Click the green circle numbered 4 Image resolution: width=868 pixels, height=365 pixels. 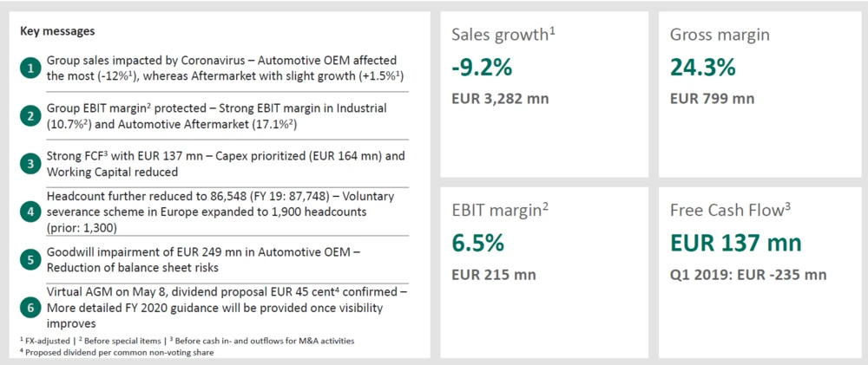pos(30,212)
